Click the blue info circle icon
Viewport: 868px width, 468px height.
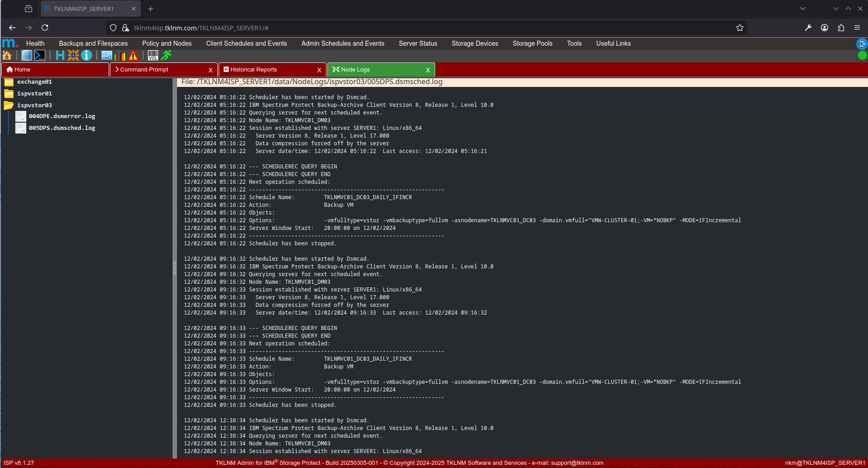click(x=86, y=55)
